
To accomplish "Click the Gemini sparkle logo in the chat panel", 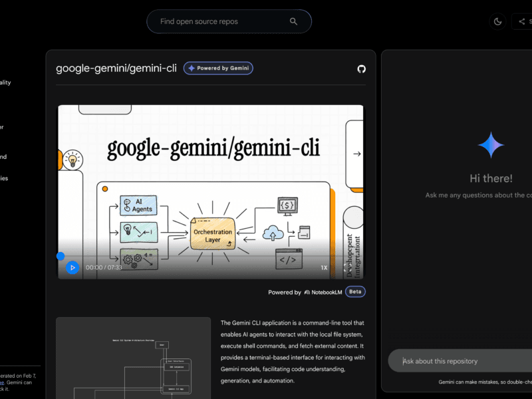I will tap(491, 145).
